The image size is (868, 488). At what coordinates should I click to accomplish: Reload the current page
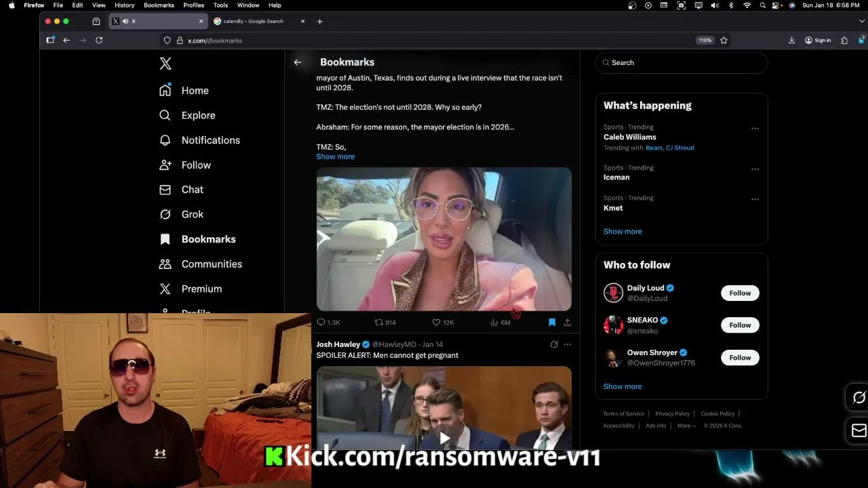(99, 41)
